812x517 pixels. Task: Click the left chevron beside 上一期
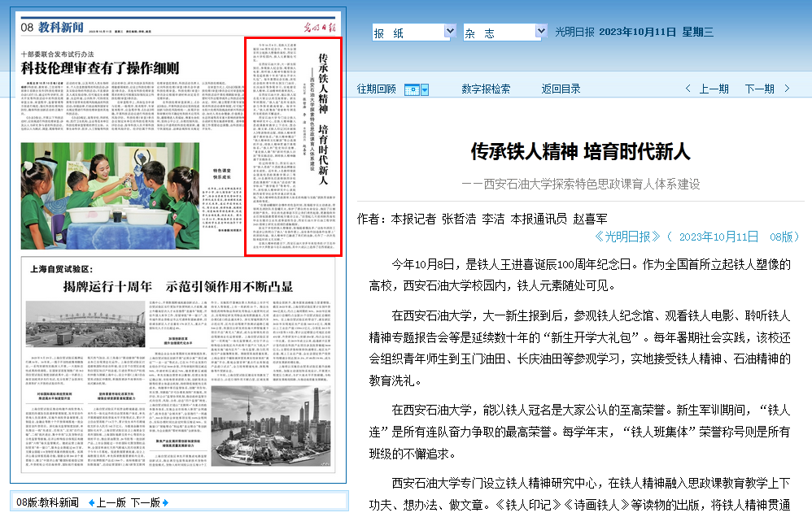tap(688, 89)
